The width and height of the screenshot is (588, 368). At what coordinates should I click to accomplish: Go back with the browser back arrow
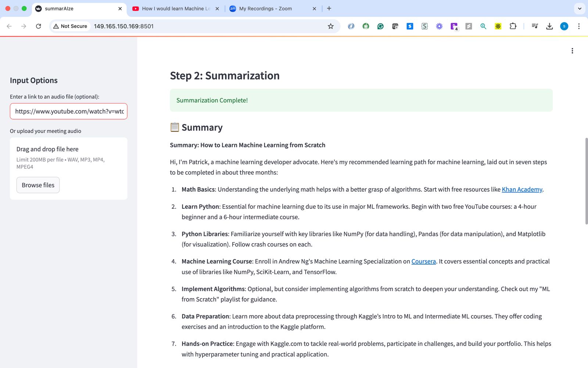click(9, 26)
